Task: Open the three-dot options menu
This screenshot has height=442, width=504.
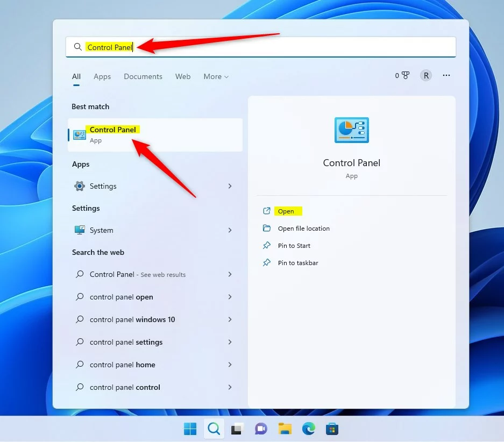Action: pyautogui.click(x=446, y=75)
